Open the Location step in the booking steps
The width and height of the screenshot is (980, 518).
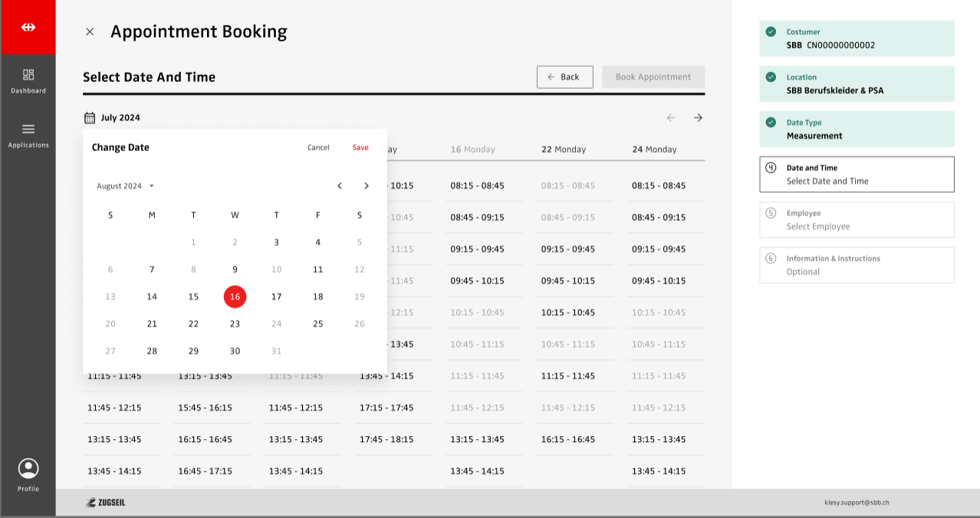[x=857, y=84]
